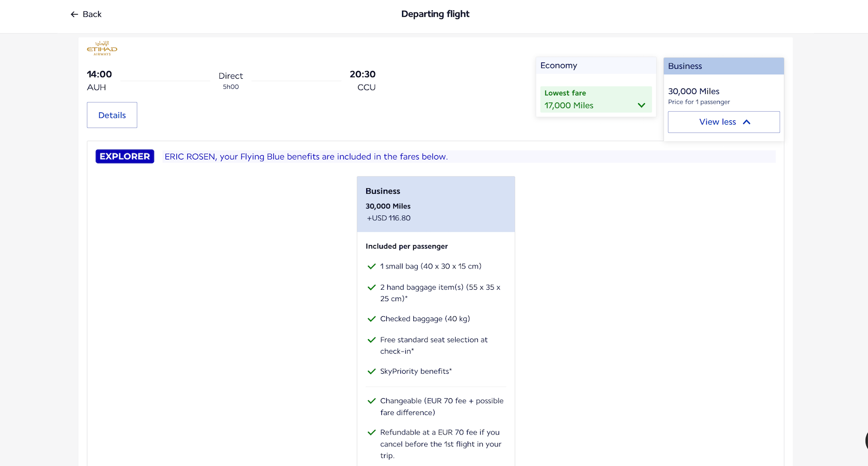Click "Included per passenger" heading
The width and height of the screenshot is (868, 466).
pyautogui.click(x=406, y=246)
